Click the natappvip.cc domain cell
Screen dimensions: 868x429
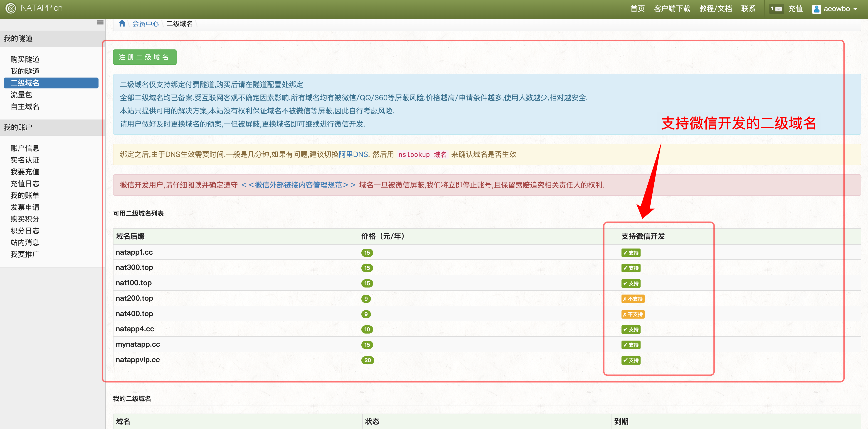[236, 360]
